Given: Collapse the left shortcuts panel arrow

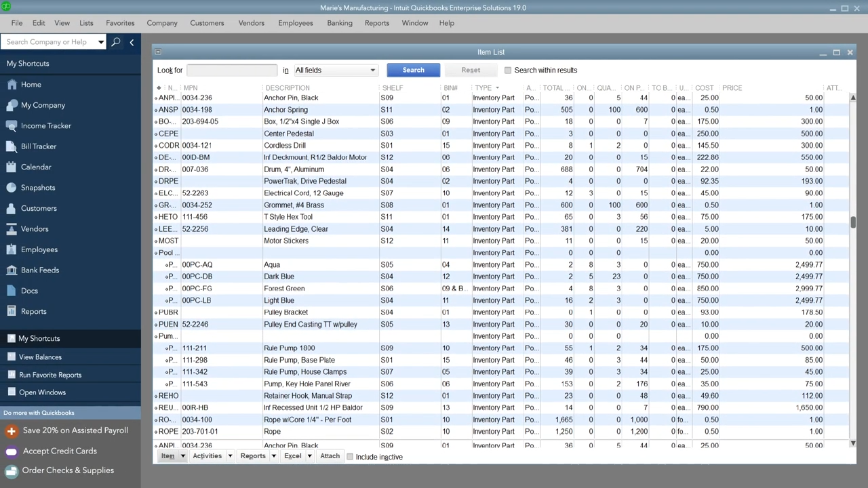Looking at the screenshot, I should pos(132,42).
